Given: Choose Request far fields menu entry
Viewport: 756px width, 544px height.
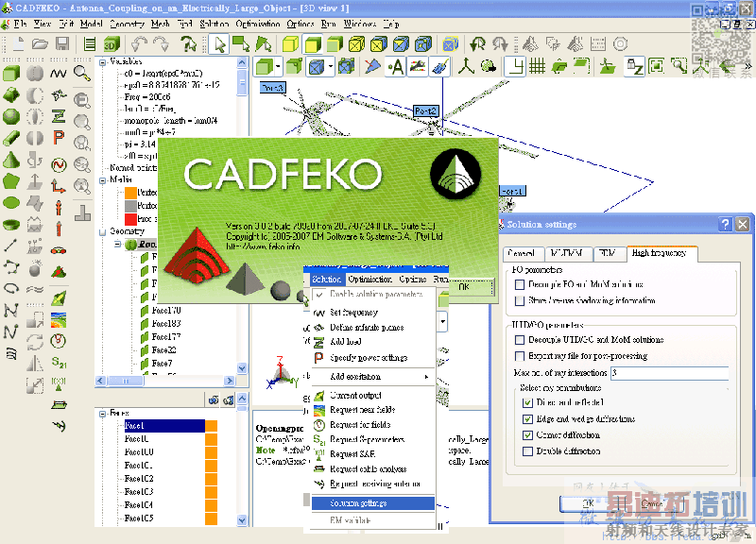Looking at the screenshot, I should [x=360, y=424].
